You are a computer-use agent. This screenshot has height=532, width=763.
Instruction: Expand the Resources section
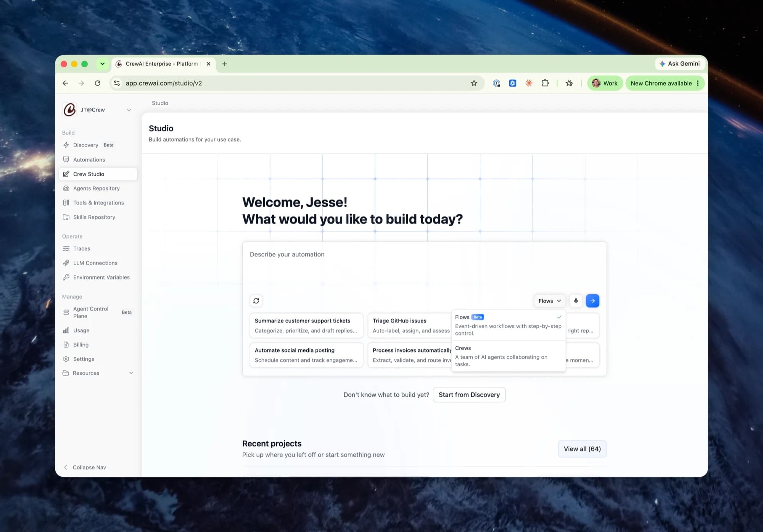pos(98,373)
